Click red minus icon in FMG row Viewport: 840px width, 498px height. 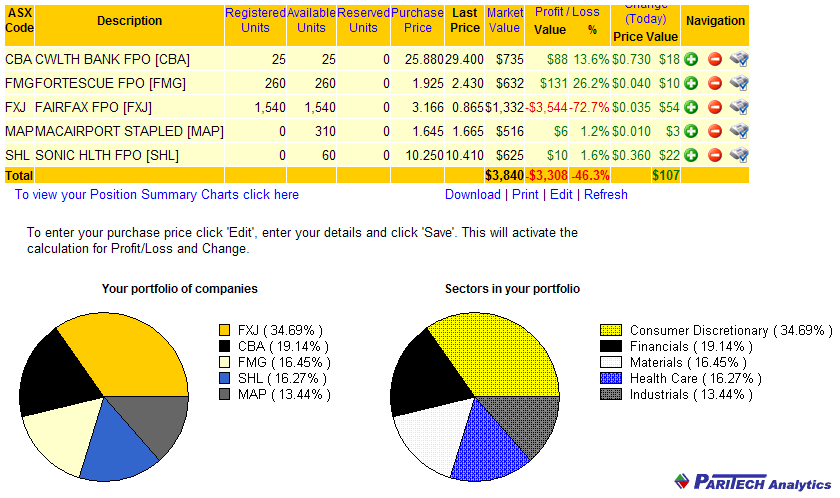click(715, 83)
